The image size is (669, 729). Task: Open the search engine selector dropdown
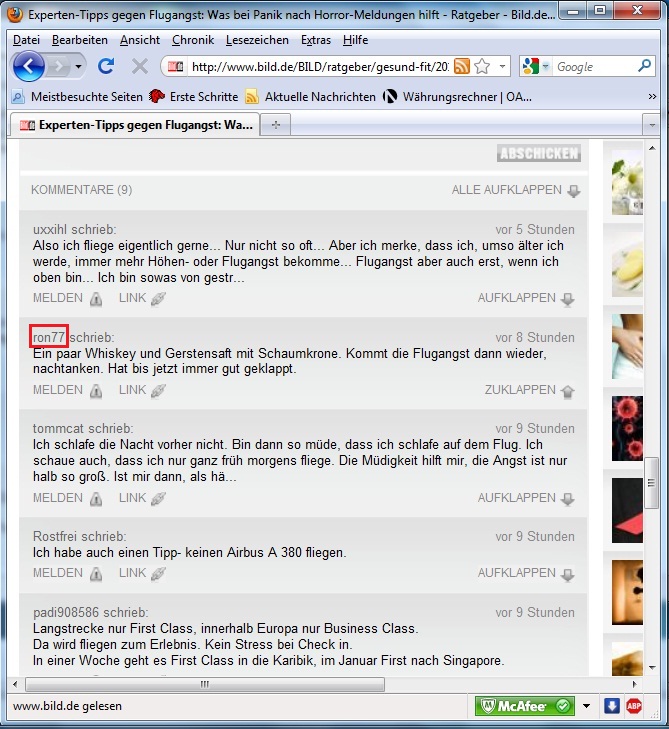tap(534, 66)
